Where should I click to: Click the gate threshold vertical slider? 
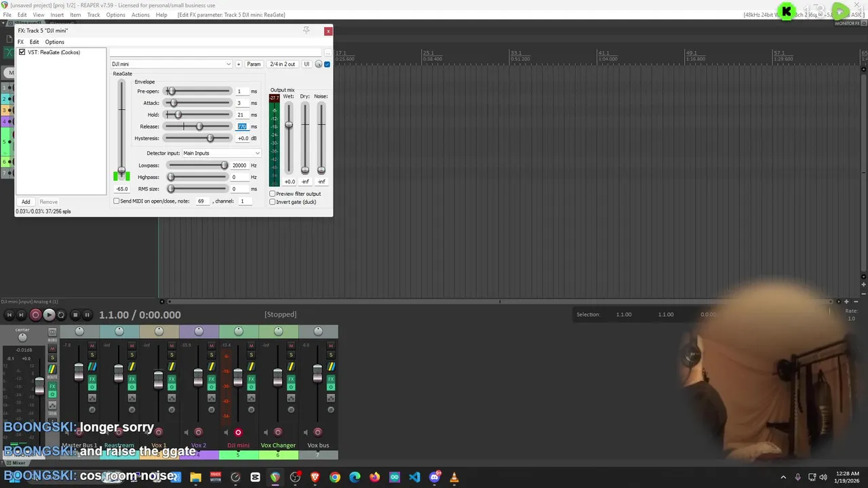coord(121,171)
